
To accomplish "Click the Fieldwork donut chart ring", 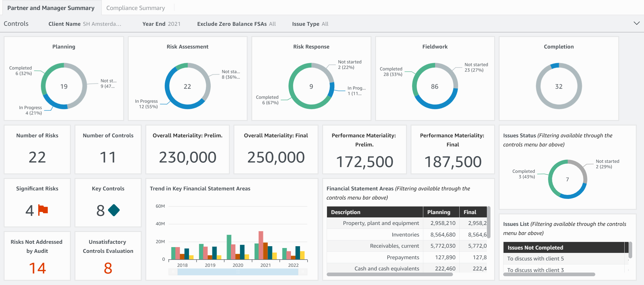I will [414, 86].
